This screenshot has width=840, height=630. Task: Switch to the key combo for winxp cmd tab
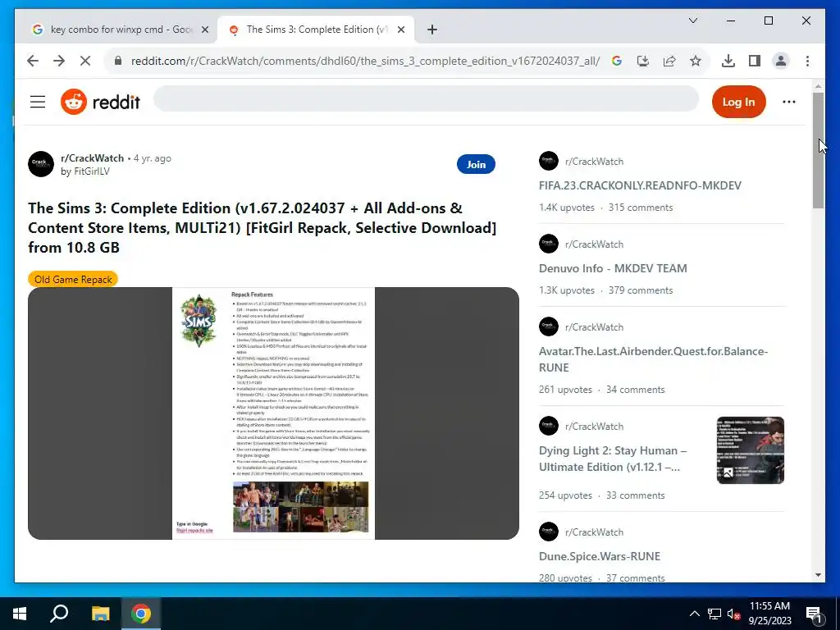click(121, 30)
